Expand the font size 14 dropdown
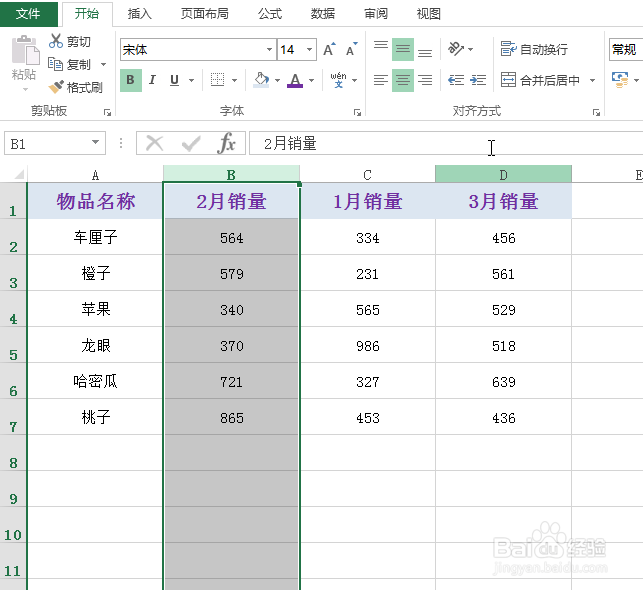643x590 pixels. click(x=309, y=50)
